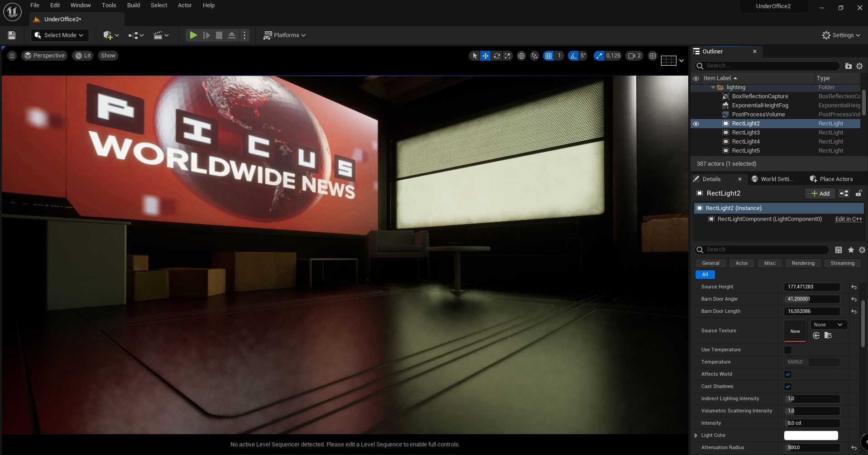868x455 pixels.
Task: Close the Outliner panel tab
Action: (x=755, y=52)
